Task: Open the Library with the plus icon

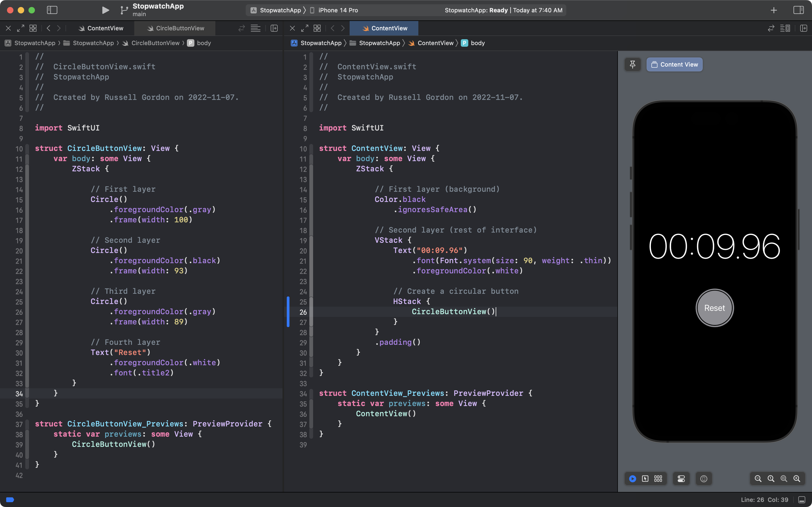Action: point(773,10)
